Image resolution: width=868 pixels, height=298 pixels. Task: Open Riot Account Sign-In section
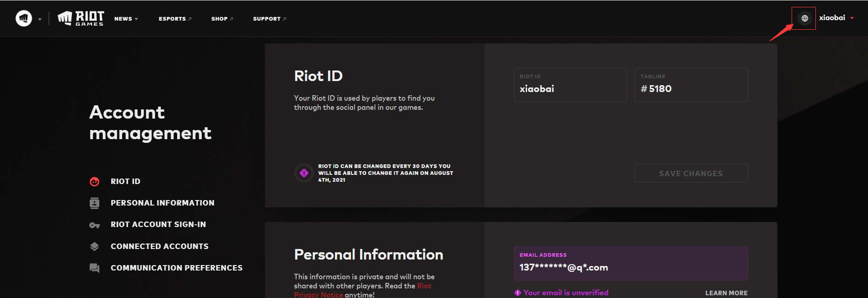pyautogui.click(x=158, y=224)
